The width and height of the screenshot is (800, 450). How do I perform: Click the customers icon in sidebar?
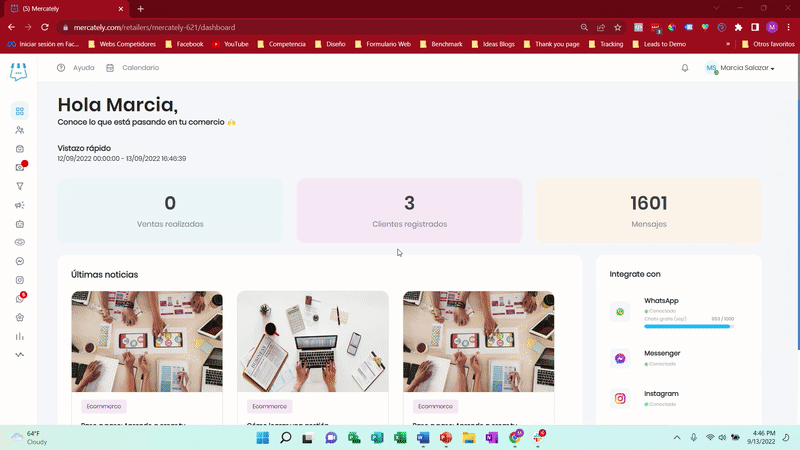tap(19, 130)
